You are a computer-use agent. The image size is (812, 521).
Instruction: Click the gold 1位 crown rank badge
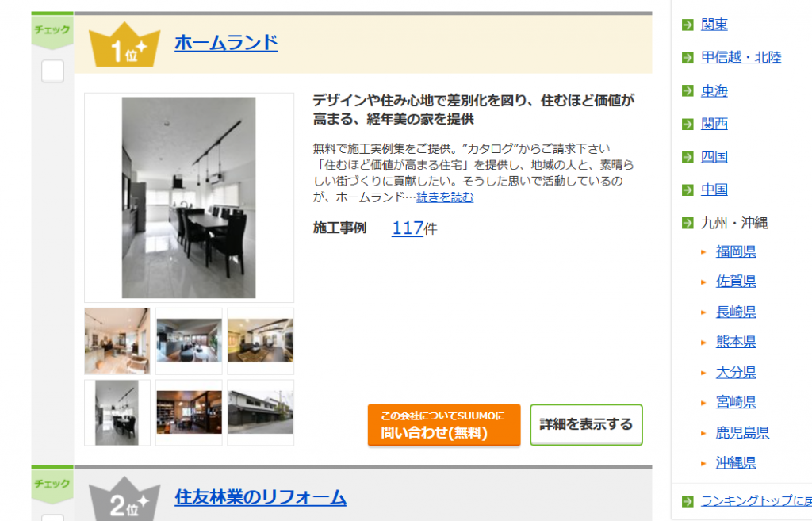tap(124, 44)
